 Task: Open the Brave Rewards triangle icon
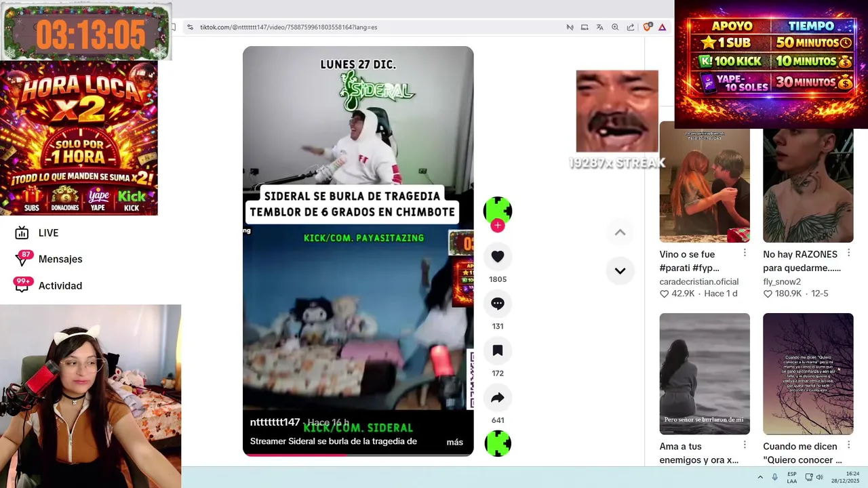[662, 27]
